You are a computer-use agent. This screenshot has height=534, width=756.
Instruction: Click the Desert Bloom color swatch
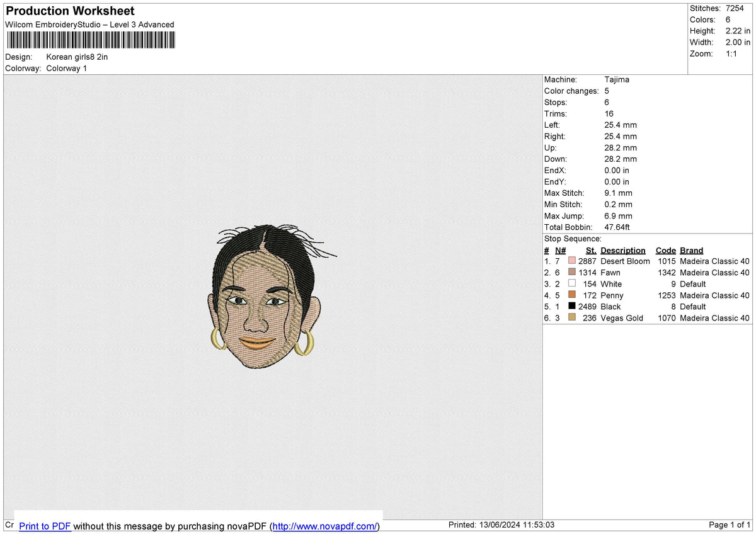coord(572,261)
